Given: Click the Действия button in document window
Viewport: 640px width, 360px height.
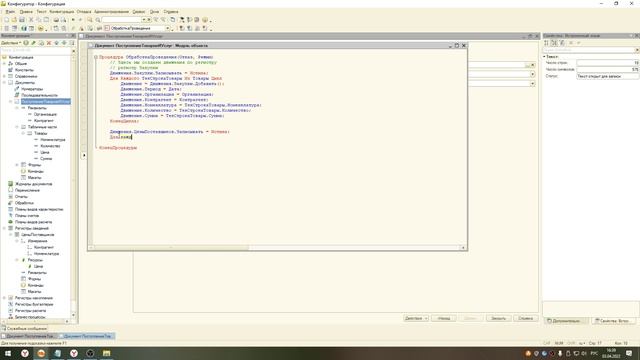Looking at the screenshot, I should click(x=416, y=318).
